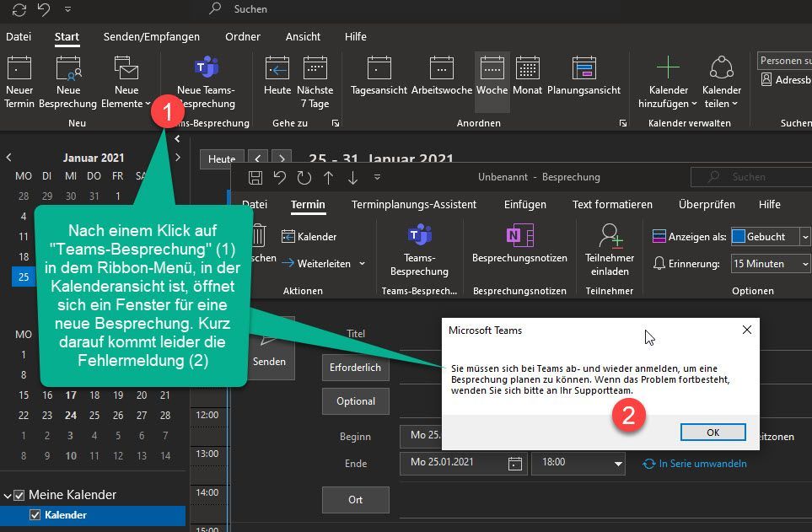The image size is (812, 532).
Task: Open the Hilfe tab in main Outlook window
Action: point(356,37)
